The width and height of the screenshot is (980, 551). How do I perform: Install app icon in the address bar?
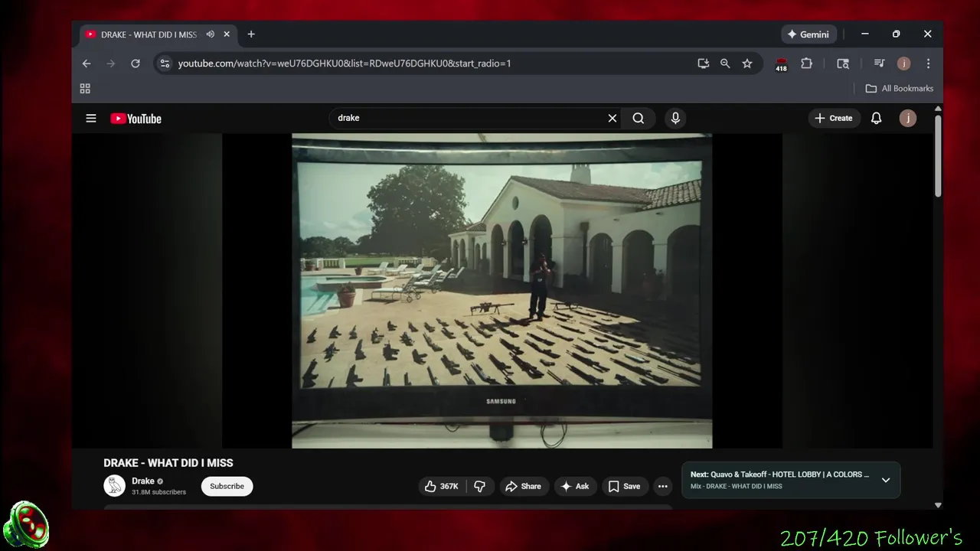tap(703, 64)
